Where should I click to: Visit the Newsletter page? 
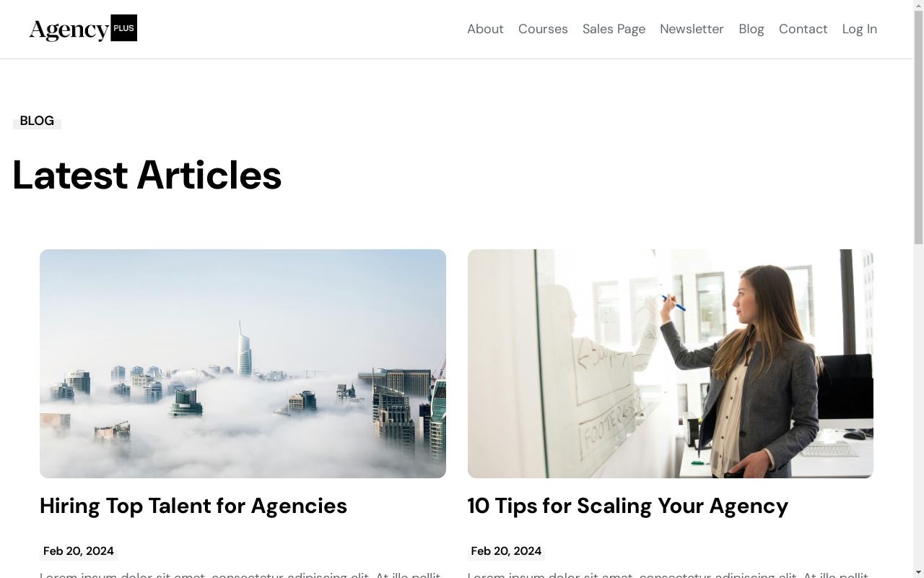(692, 29)
